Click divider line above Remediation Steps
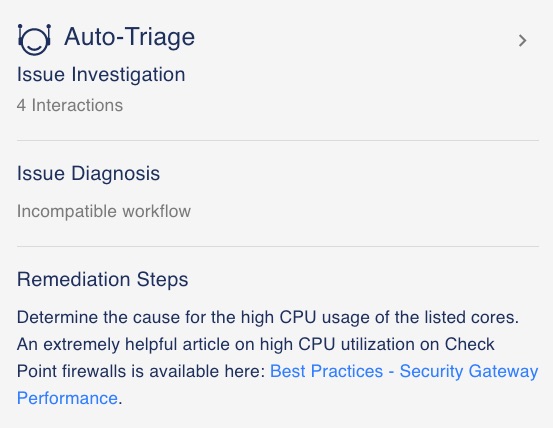553x428 pixels. [278, 246]
